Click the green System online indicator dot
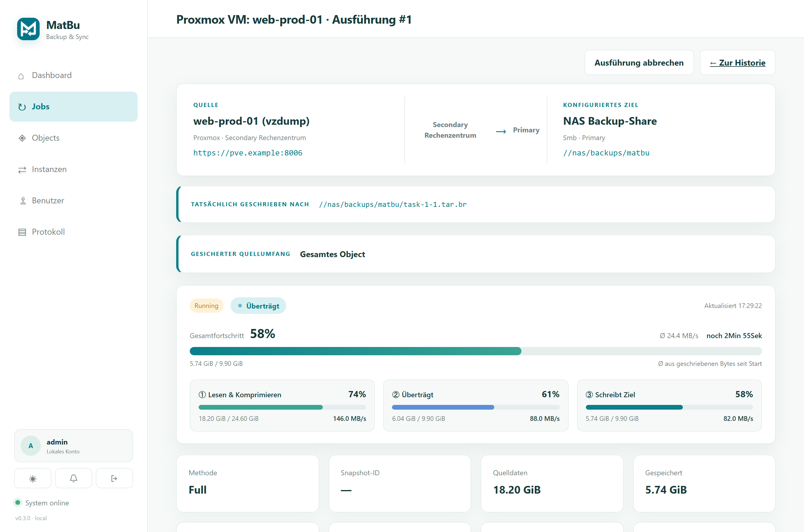This screenshot has width=804, height=532. pos(18,502)
